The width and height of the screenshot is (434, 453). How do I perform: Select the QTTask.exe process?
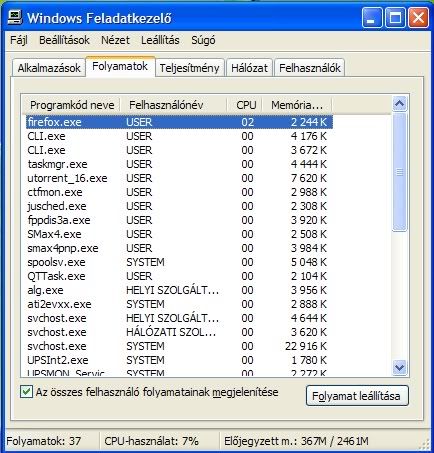point(179,276)
